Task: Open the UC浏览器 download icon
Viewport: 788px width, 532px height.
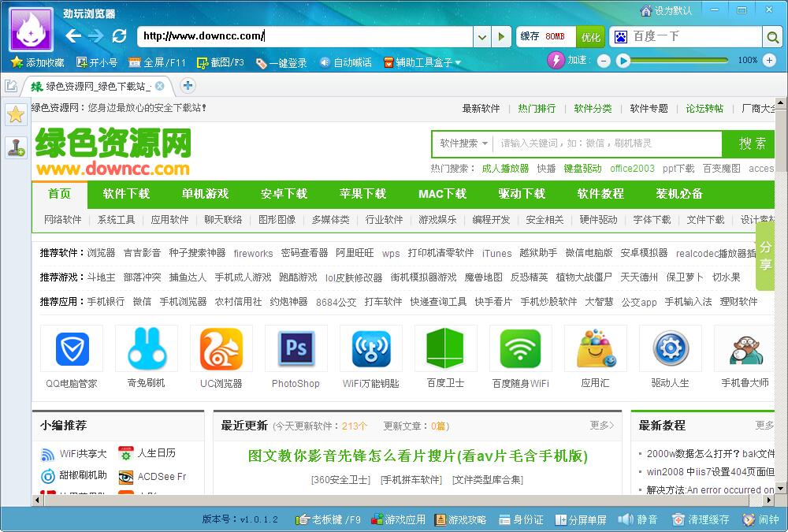Action: coord(221,348)
